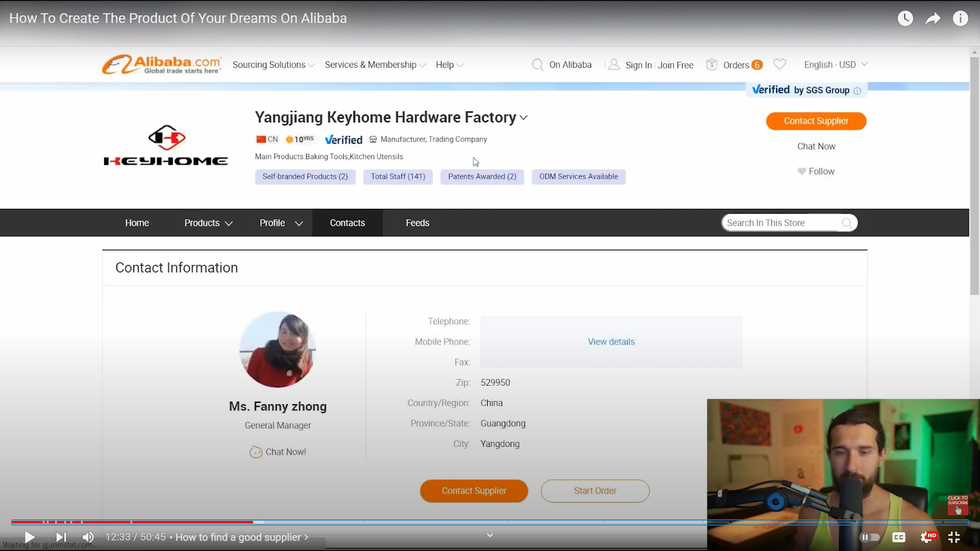980x551 pixels.
Task: Click the Alibaba.com logo
Action: 162,64
